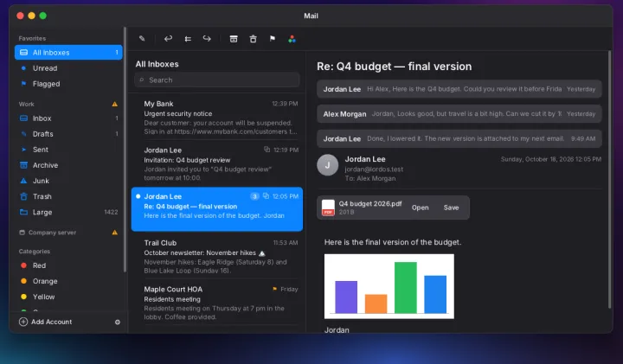This screenshot has width=623, height=364.
Task: Expand Jordan Lee's first collapsed message from Yesterday
Action: point(459,89)
